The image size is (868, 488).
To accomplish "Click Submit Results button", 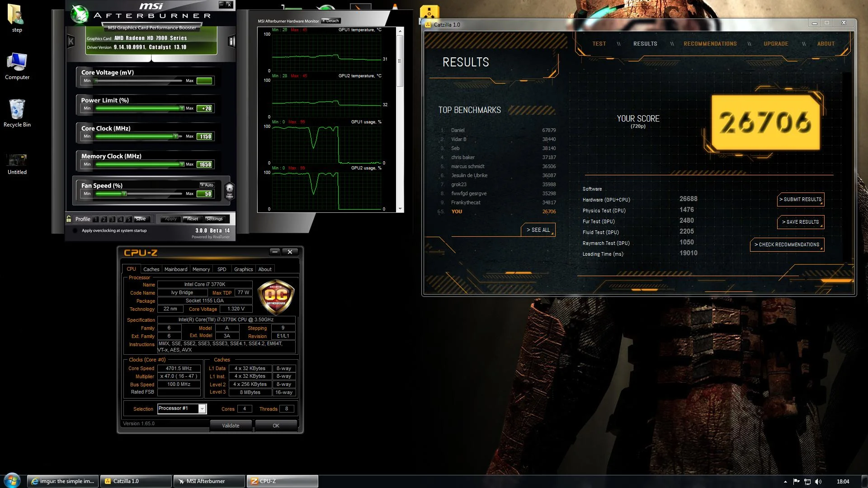I will tap(801, 199).
